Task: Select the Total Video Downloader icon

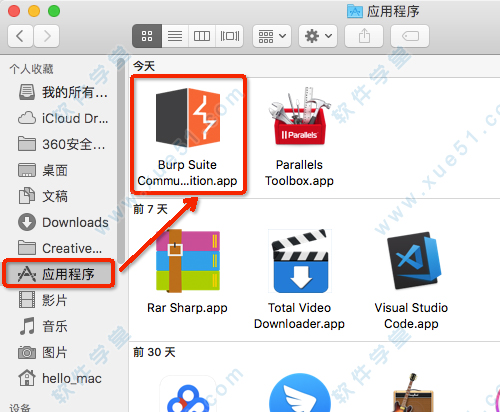Action: [x=300, y=261]
